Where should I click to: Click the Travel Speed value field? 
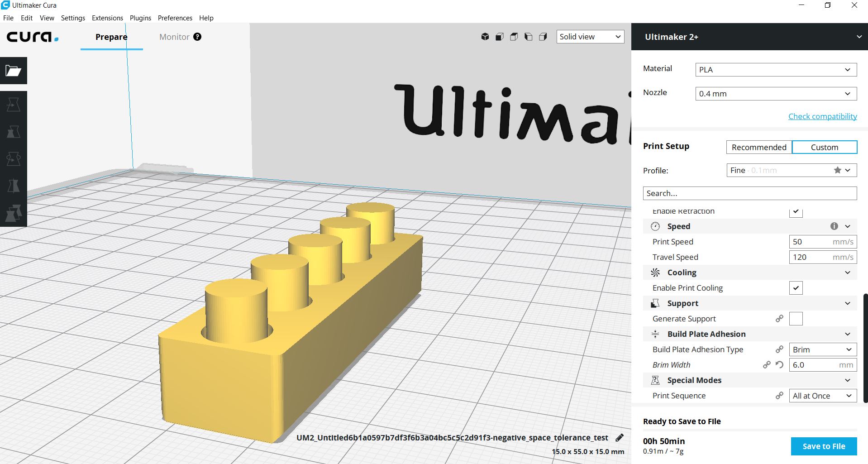(823, 257)
